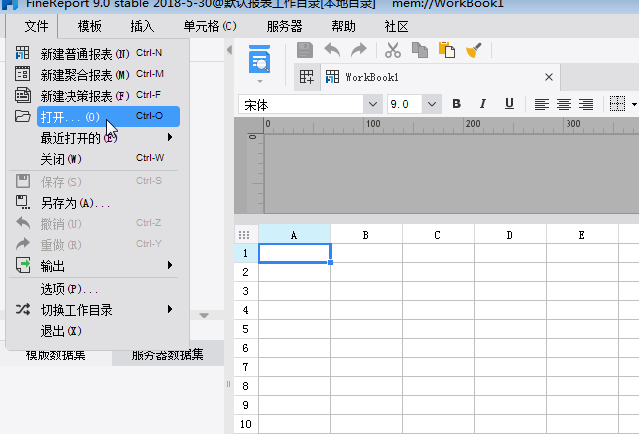The image size is (639, 434).
Task: Click cell A1 in the grid
Action: 295,253
